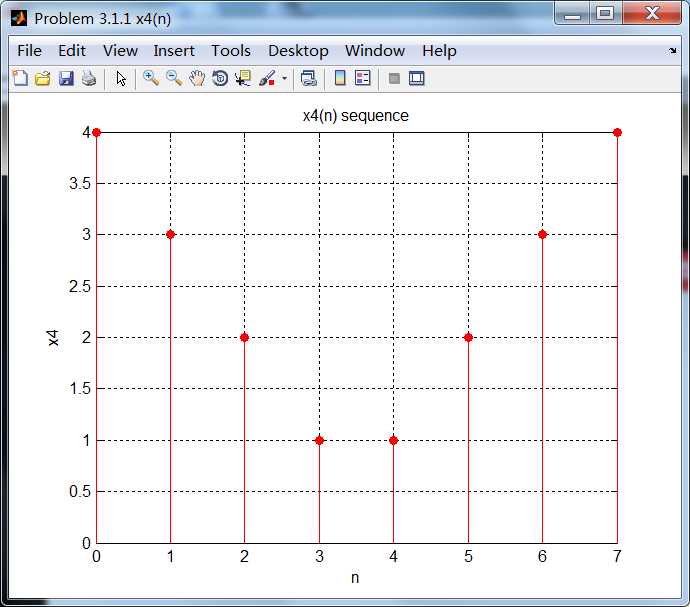
Task: Expand the Brush color dropdown arrow
Action: 285,79
